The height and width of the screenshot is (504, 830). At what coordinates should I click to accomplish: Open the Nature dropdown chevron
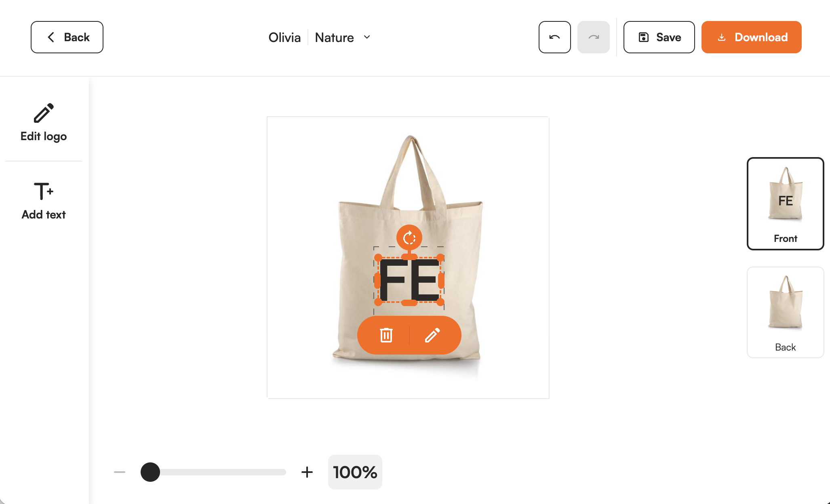coord(367,37)
